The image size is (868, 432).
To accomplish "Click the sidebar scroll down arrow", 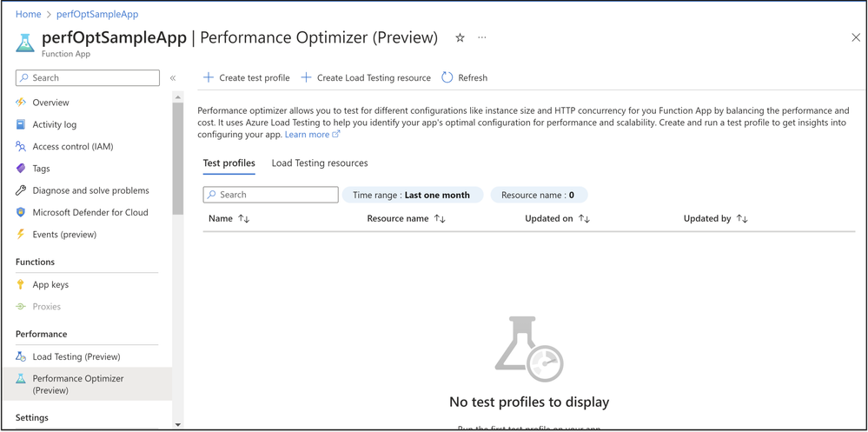I will [178, 424].
